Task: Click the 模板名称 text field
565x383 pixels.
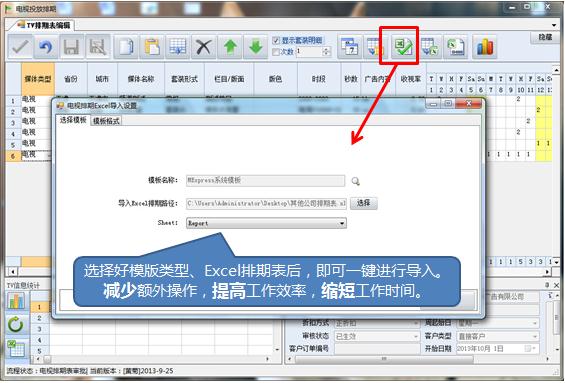Action: pyautogui.click(x=266, y=181)
